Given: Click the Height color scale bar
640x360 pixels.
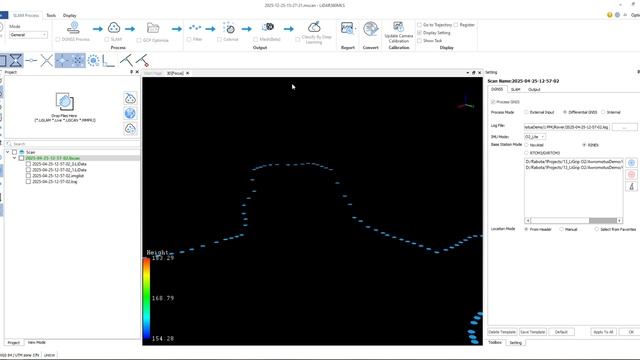Looking at the screenshot, I should pos(146,298).
